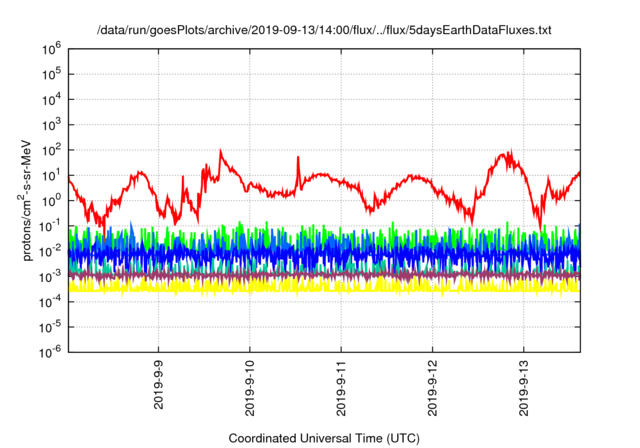Click the y-axis tick label 10^3

[51, 125]
